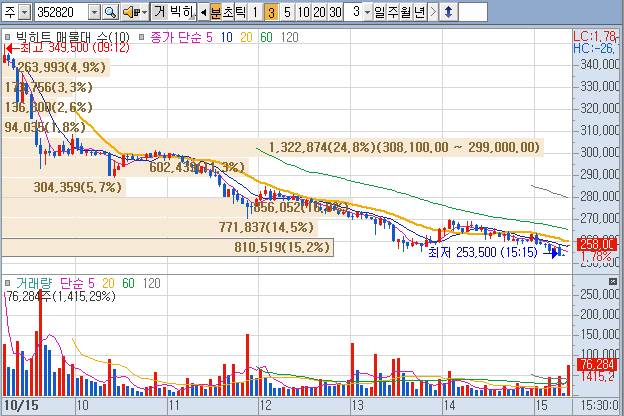Open the 주 market type dropdown

[25, 13]
